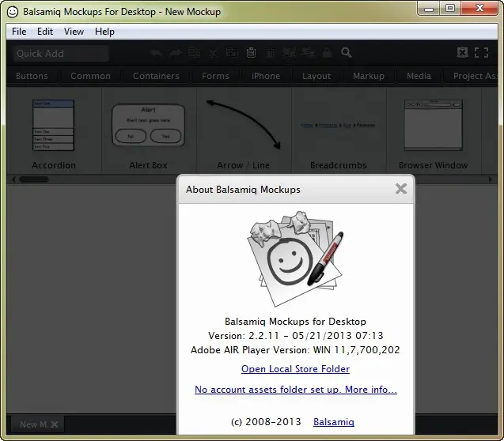Screen dimensions: 504x441
Task: Select the Forms library tab
Action: [x=215, y=76]
